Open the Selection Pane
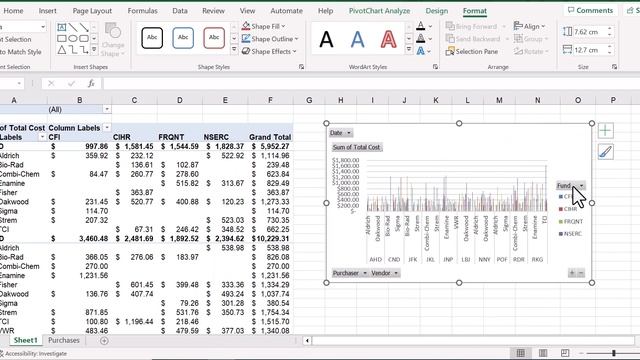 click(x=472, y=51)
